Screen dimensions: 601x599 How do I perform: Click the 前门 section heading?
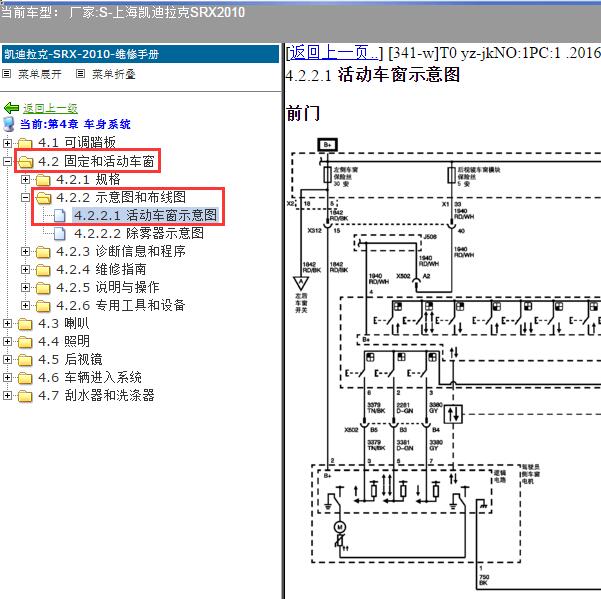(x=303, y=113)
